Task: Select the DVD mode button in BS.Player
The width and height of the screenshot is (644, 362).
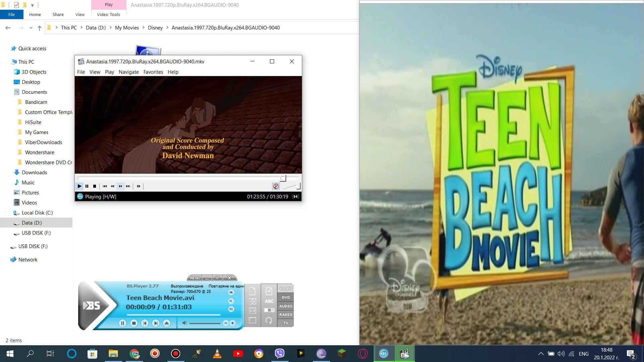Action: (286, 297)
